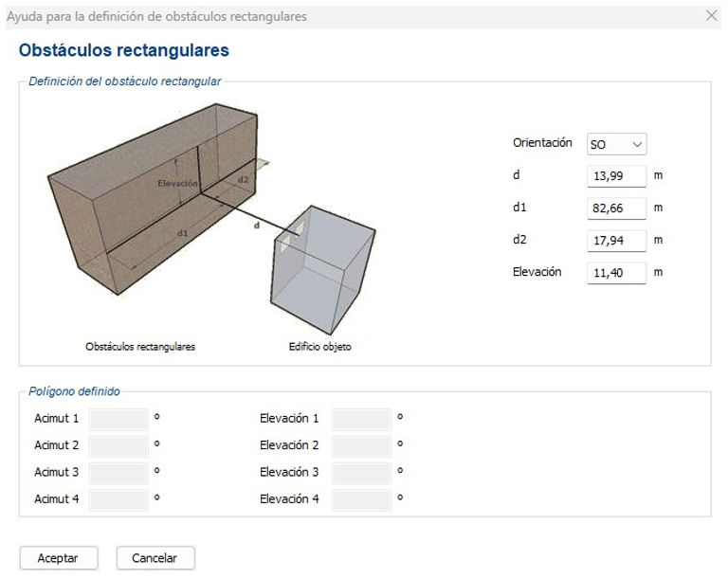The width and height of the screenshot is (728, 579).
Task: Select the Elevación 2 polygon field
Action: (361, 446)
